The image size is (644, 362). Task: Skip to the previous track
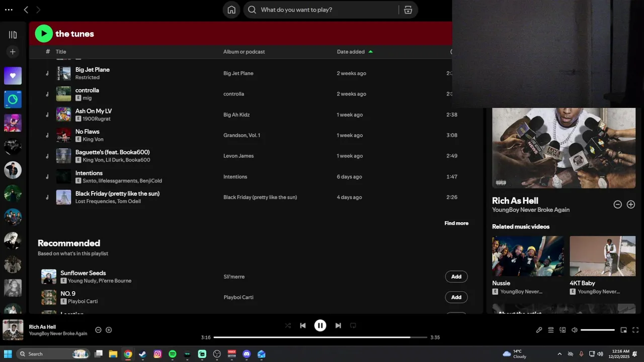click(303, 325)
